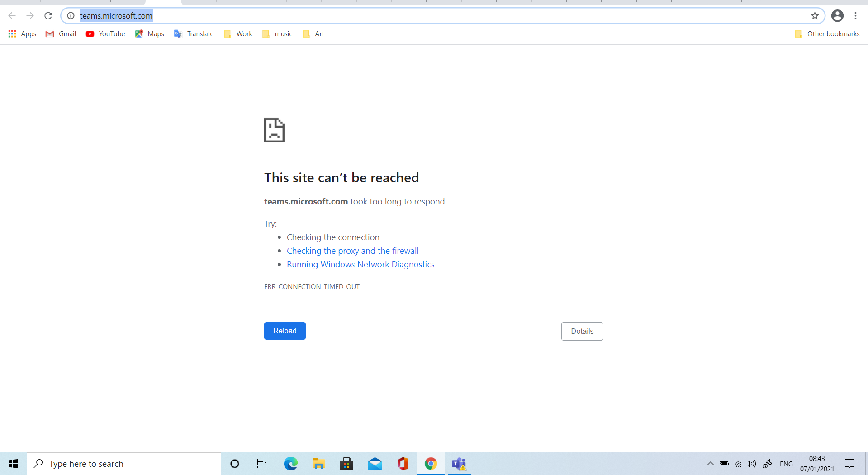Bookmark this page with the star icon
Screen dimensions: 868x475
(x=815, y=16)
